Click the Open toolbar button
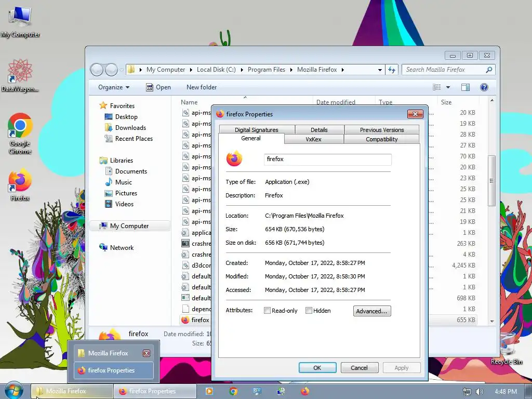The width and height of the screenshot is (532, 399). tap(158, 87)
